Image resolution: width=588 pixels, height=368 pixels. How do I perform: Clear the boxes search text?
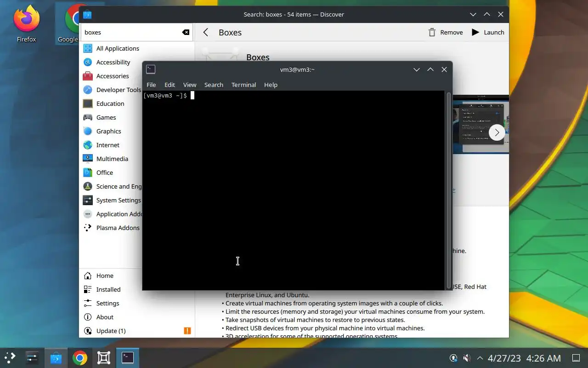point(186,32)
